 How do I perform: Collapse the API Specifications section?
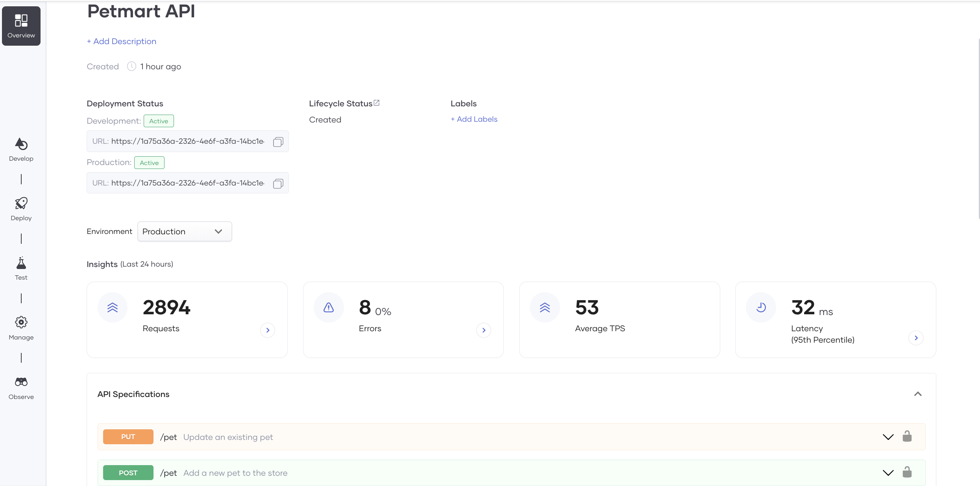(918, 394)
